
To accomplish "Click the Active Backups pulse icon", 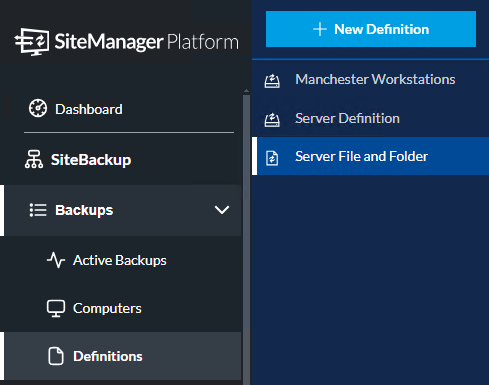I will click(x=56, y=260).
